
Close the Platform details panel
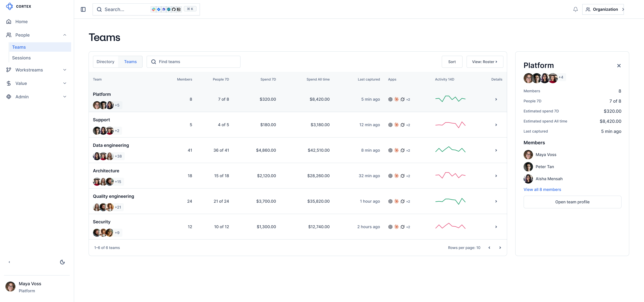click(619, 66)
